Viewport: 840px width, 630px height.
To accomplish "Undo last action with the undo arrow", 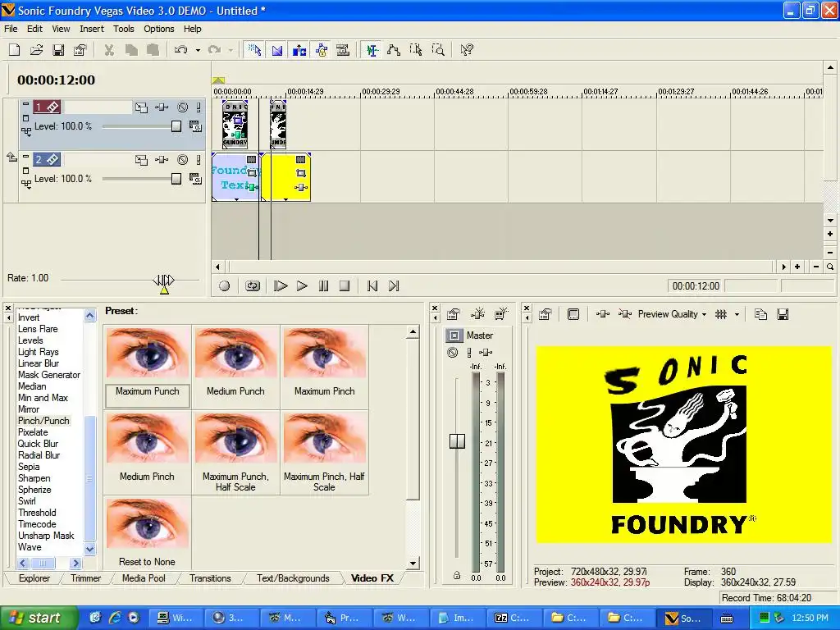I will tap(181, 50).
